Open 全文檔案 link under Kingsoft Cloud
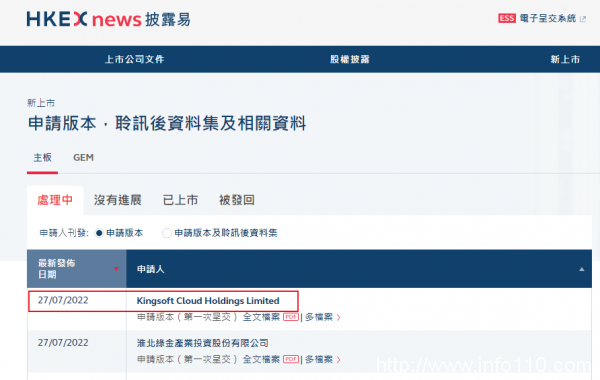Screen dimensions: 600x380 261,317
